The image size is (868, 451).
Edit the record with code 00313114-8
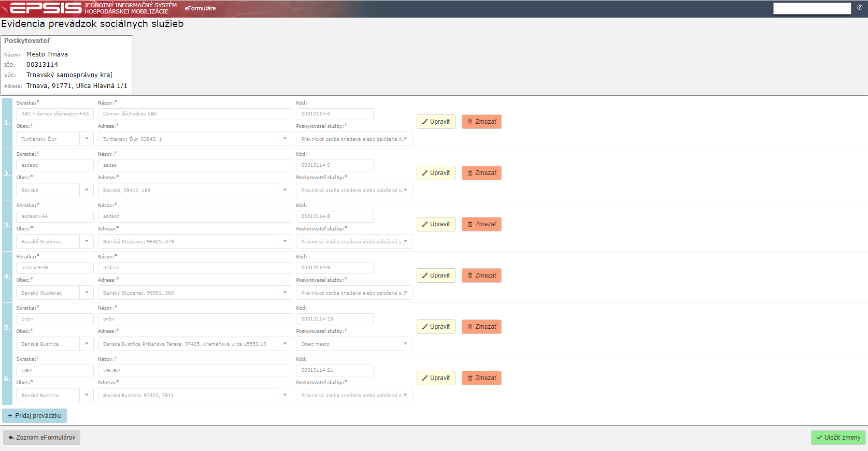tap(436, 224)
